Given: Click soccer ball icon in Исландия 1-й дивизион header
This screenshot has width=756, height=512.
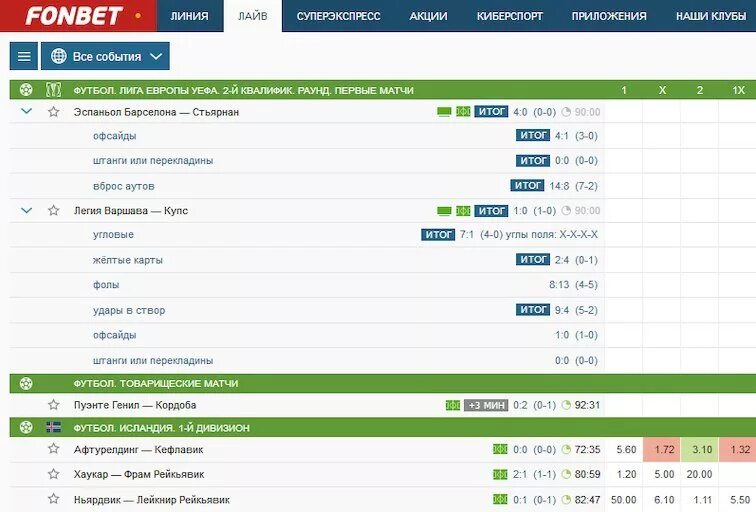Looking at the screenshot, I should pos(26,427).
